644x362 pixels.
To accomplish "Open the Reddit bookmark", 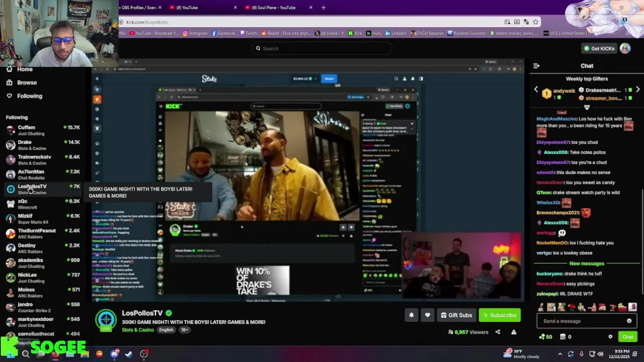I will point(285,34).
